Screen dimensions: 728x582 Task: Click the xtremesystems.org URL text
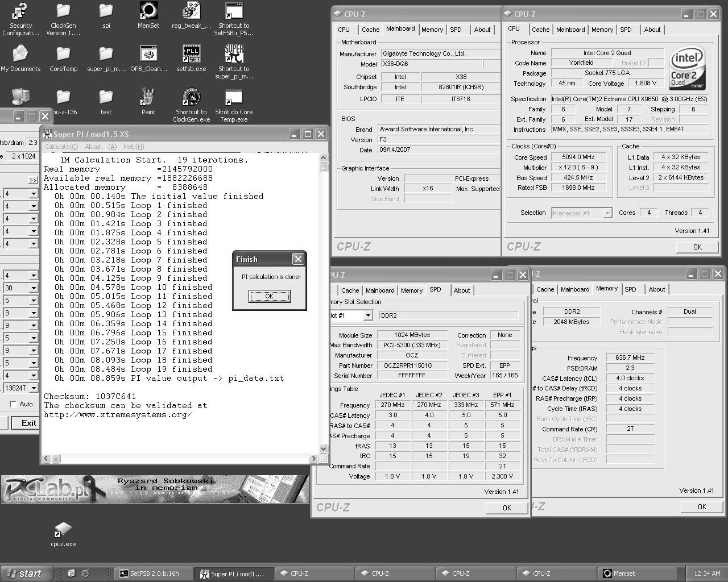(118, 414)
